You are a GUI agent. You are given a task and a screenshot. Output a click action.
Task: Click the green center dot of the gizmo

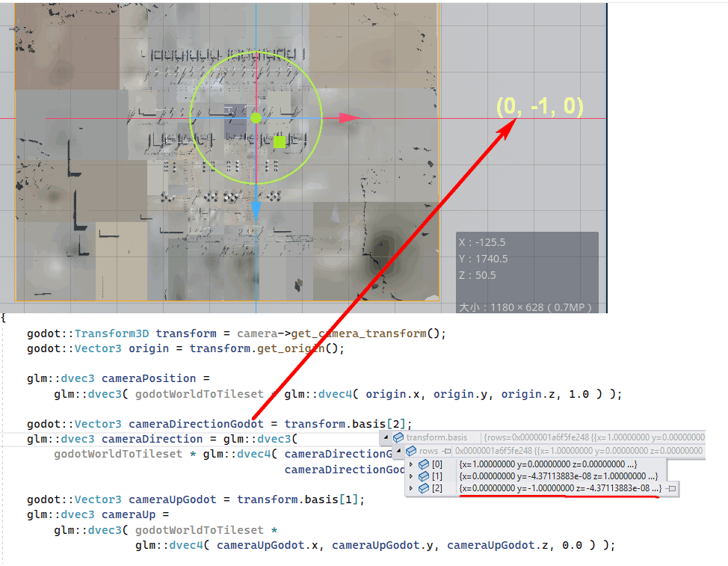click(x=256, y=117)
